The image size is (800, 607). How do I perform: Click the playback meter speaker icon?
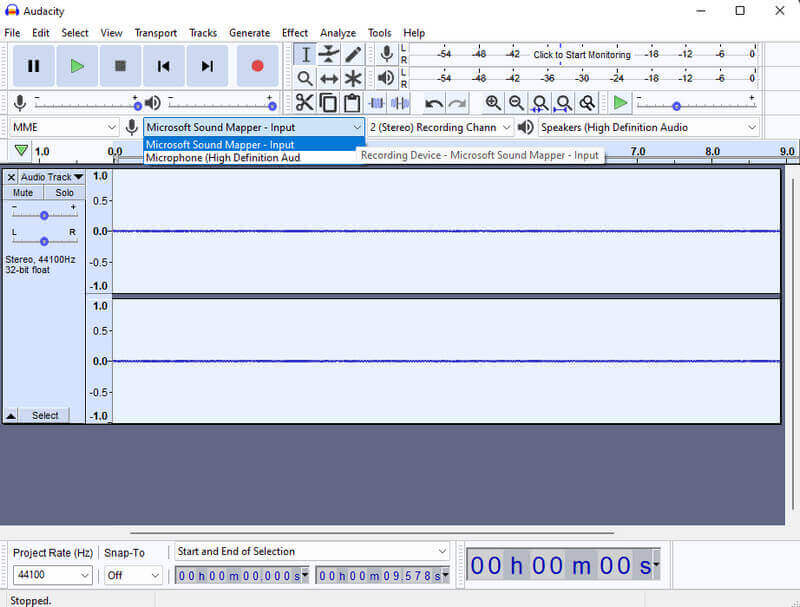386,78
